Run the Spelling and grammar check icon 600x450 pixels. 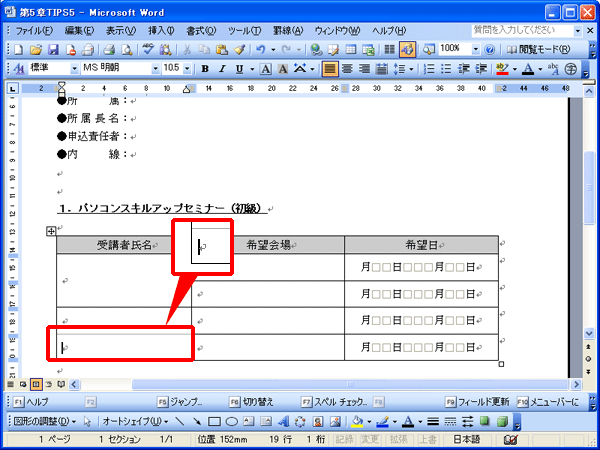click(148, 50)
